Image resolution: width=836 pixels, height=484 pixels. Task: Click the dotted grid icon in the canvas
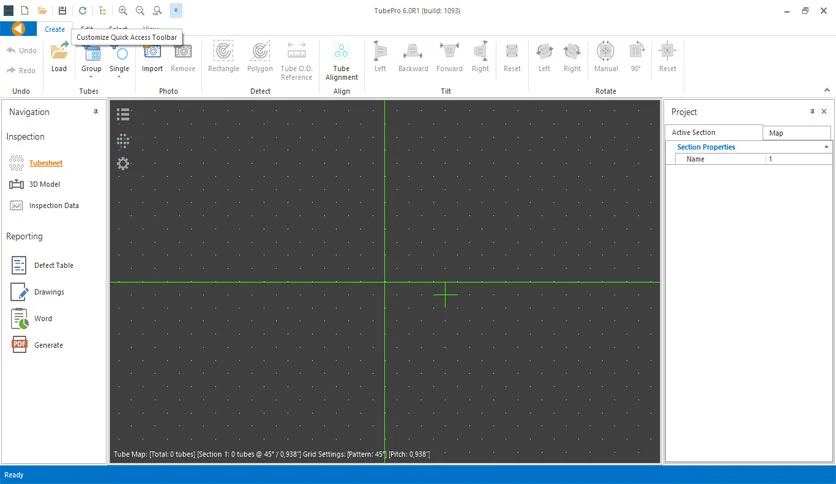tap(123, 140)
